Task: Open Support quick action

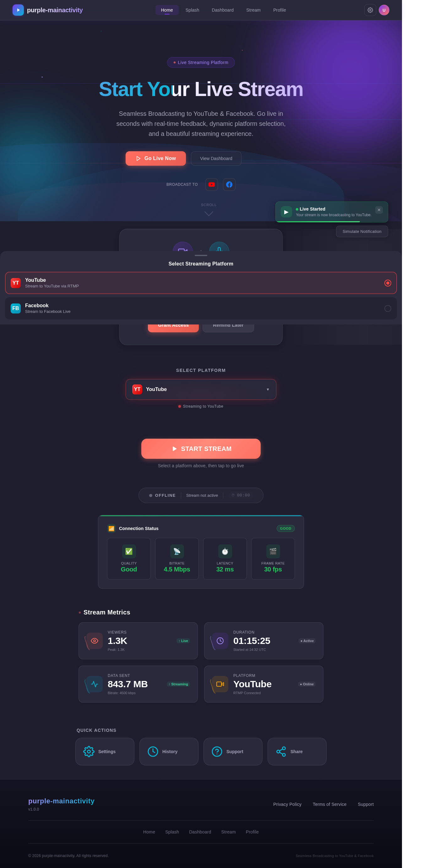Action: (x=233, y=751)
